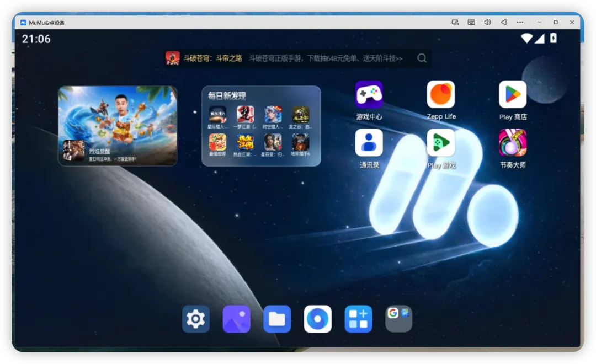Maximize the MuMu emulator window
This screenshot has width=596, height=364.
click(x=556, y=23)
